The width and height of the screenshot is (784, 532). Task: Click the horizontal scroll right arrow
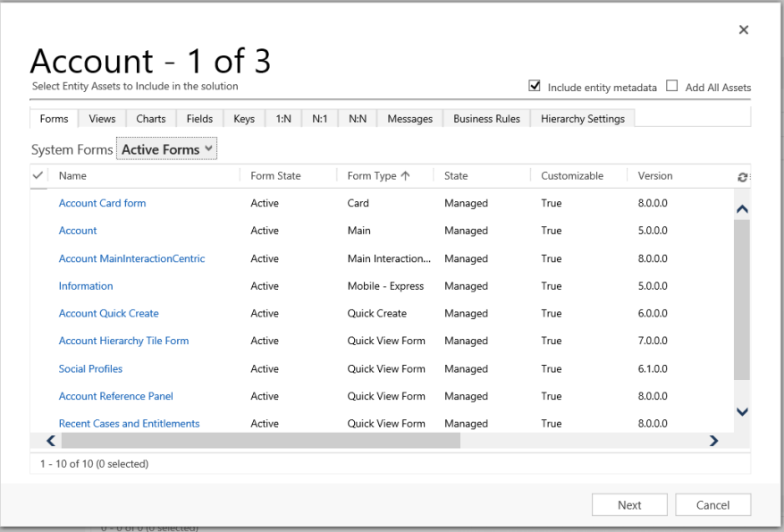click(713, 441)
